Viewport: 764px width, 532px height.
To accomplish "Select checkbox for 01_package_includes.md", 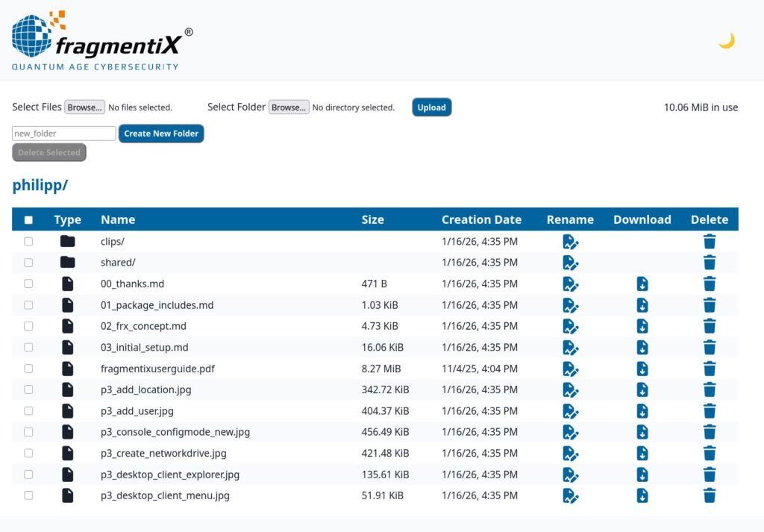I will 28,305.
